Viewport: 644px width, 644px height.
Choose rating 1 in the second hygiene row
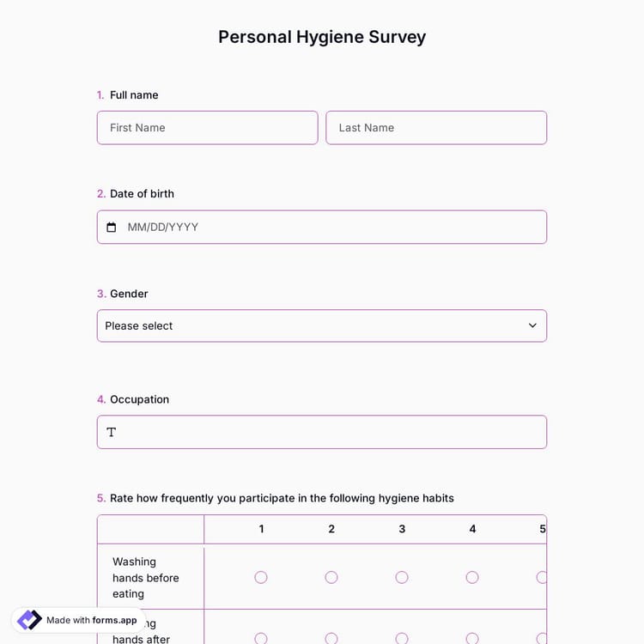tap(261, 638)
